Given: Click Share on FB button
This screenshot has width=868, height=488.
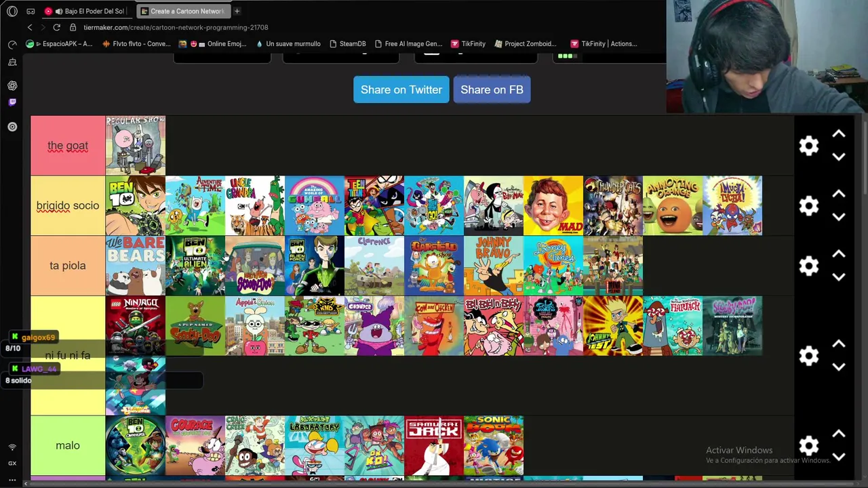Looking at the screenshot, I should tap(492, 89).
